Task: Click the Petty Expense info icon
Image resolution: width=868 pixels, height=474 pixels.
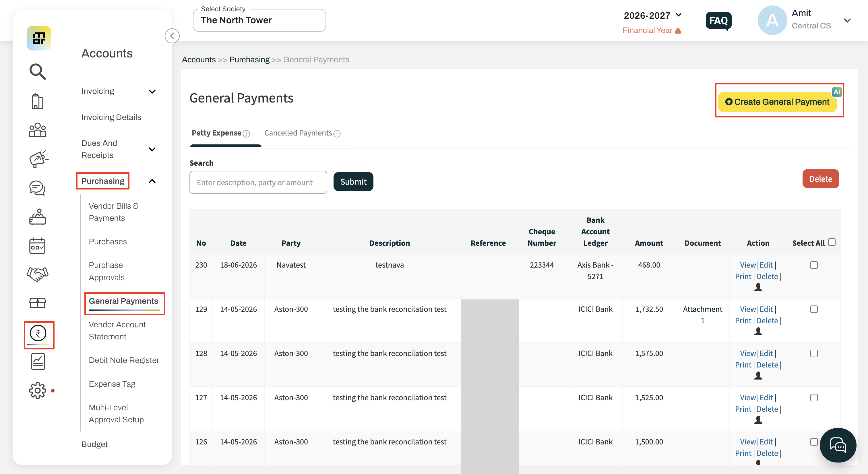Action: coord(247,134)
